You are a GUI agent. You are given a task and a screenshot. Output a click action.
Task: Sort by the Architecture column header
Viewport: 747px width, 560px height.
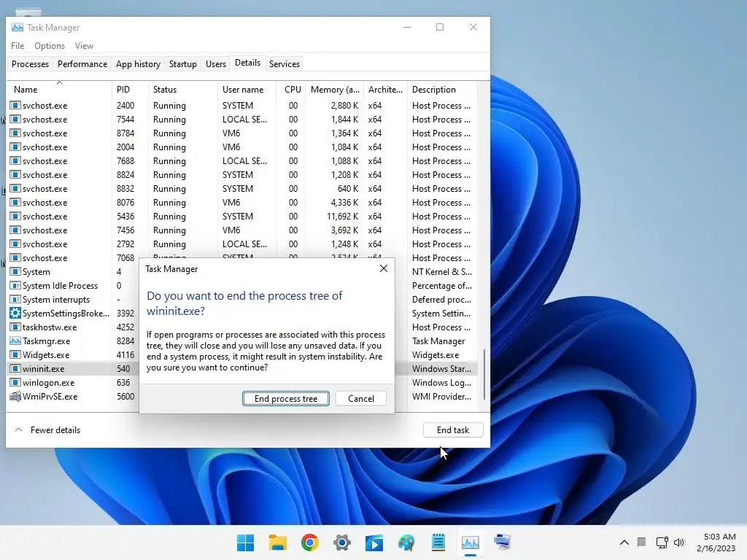point(385,89)
